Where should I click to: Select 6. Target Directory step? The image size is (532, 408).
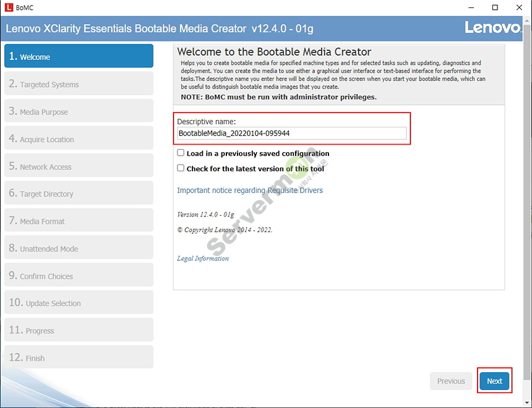tap(79, 193)
